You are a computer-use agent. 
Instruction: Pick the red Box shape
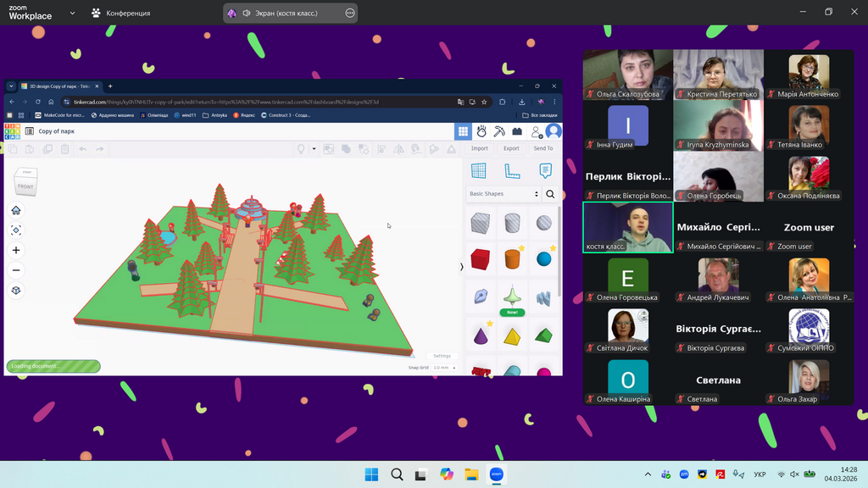click(481, 258)
